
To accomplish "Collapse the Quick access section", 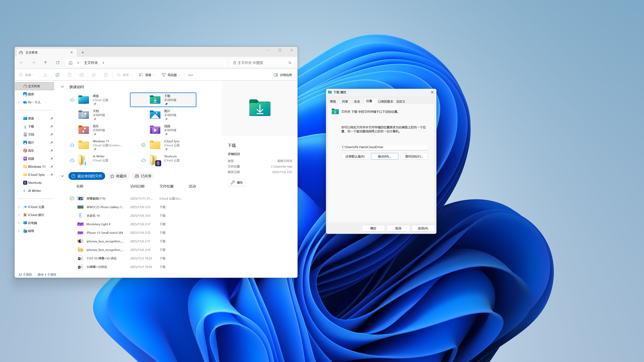I will point(63,87).
